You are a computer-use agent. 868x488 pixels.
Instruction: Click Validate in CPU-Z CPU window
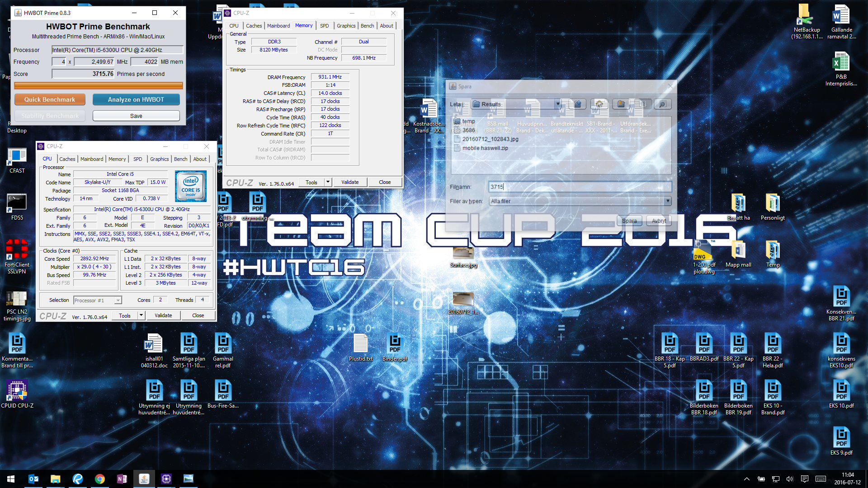click(x=163, y=315)
